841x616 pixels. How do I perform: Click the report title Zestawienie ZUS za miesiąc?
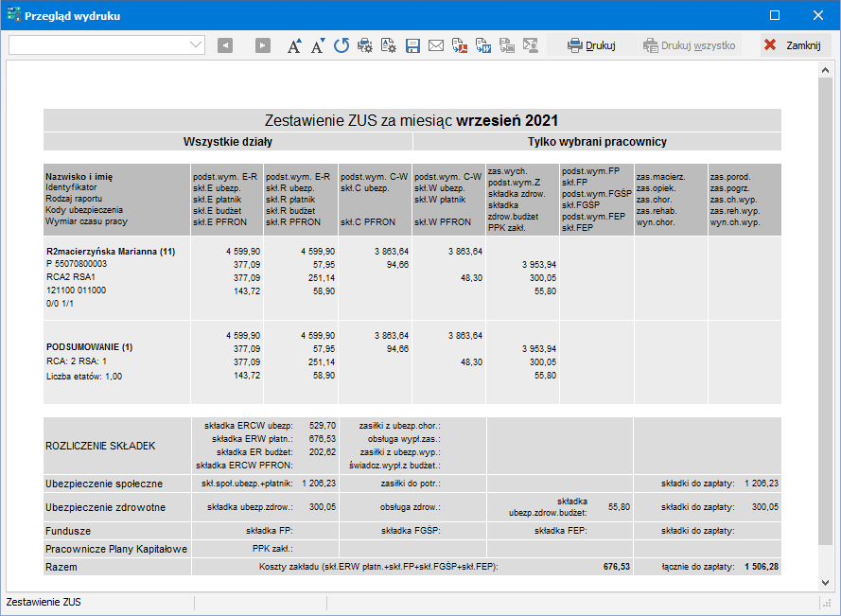click(x=412, y=120)
